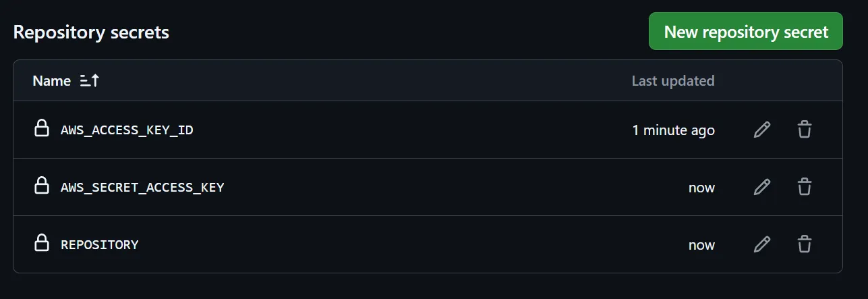Screen dimensions: 868x299
Task: Click the lock icon beside AWS_ACCESS_KEY_ID
Action: (x=42, y=129)
